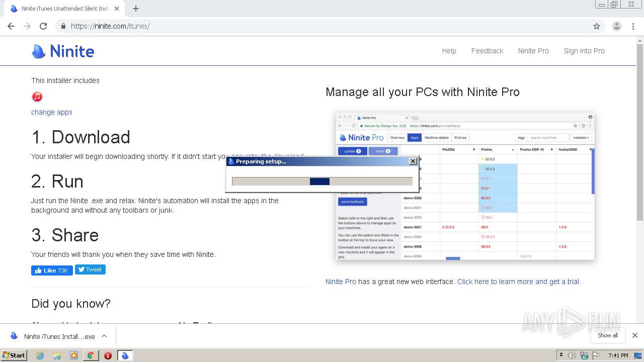Click the address bar URL

point(110,26)
